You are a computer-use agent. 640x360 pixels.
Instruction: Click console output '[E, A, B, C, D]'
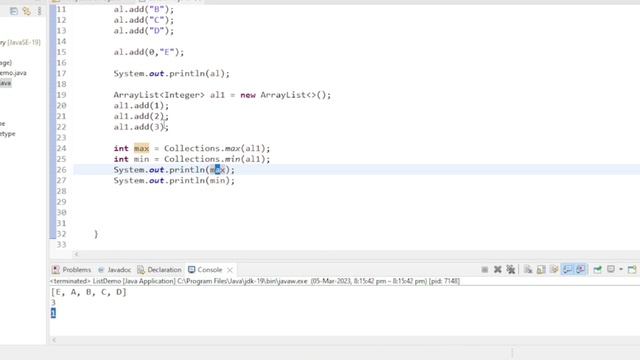(x=89, y=292)
